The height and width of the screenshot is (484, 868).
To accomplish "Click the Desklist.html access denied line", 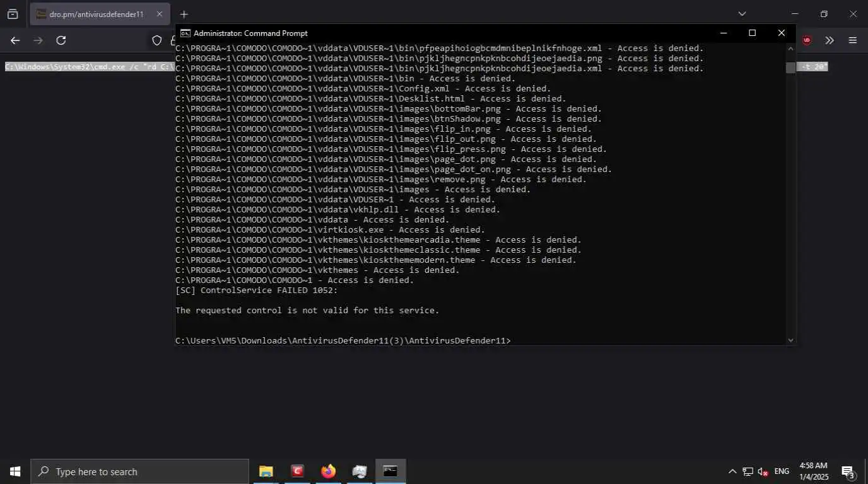I will 371,99.
